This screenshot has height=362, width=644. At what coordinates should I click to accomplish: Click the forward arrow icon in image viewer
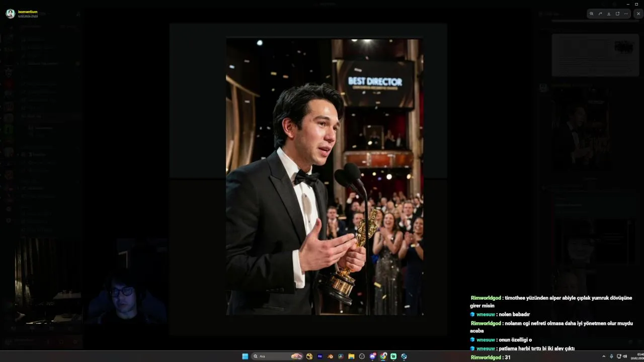[x=600, y=14]
